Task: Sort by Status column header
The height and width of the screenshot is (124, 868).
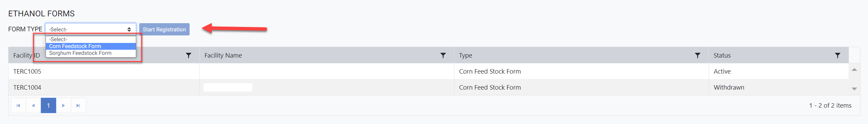Action: (722, 55)
